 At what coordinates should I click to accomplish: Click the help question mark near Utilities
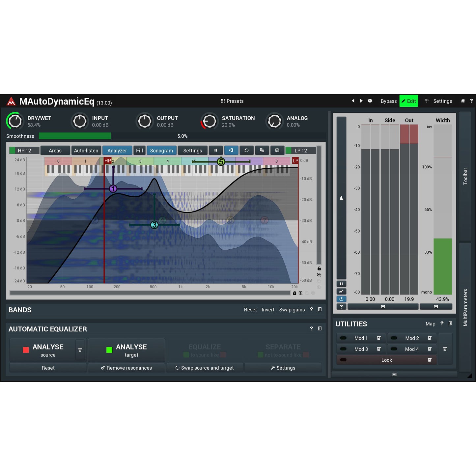coord(442,323)
